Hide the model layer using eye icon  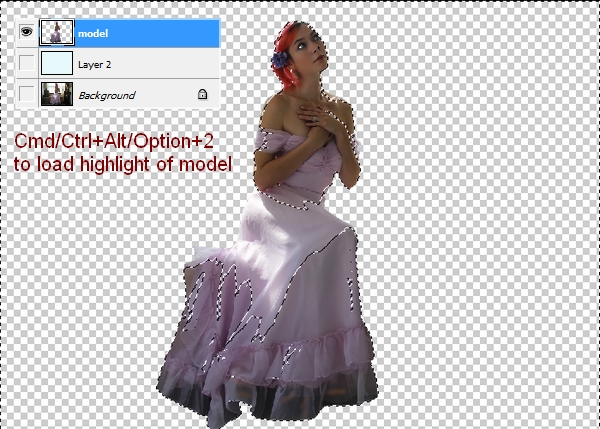(x=26, y=32)
